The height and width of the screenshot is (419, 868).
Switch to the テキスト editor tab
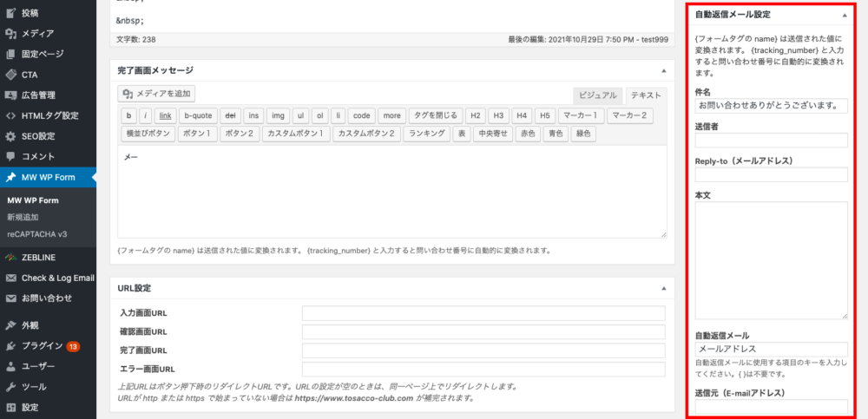[646, 95]
